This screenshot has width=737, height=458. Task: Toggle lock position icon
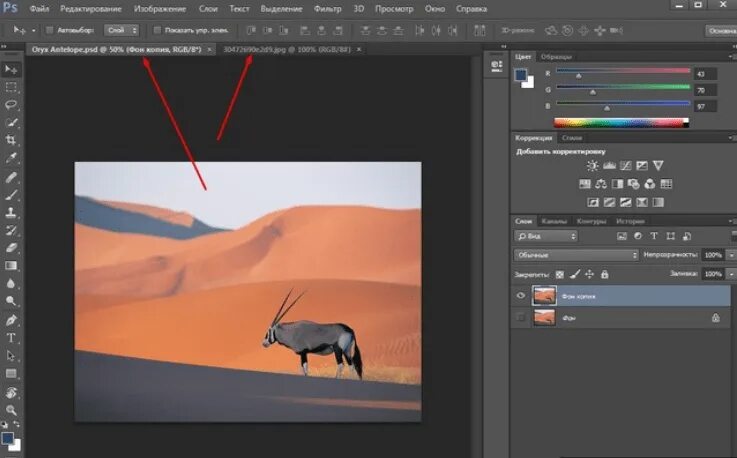click(x=589, y=274)
